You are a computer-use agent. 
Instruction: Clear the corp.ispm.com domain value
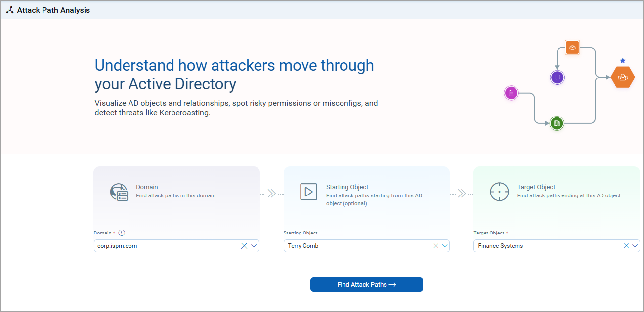tap(244, 245)
